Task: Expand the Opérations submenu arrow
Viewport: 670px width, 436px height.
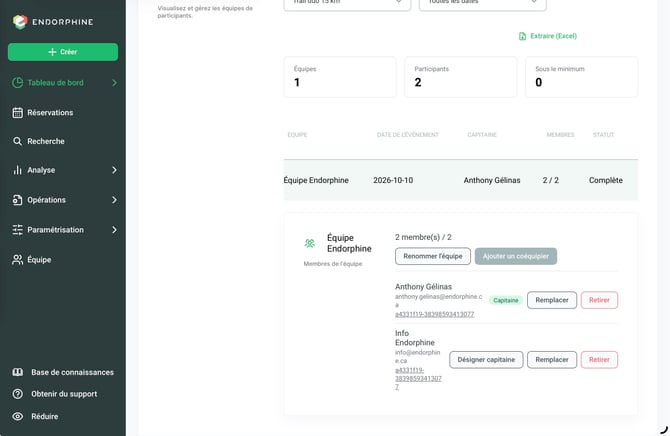Action: point(114,200)
